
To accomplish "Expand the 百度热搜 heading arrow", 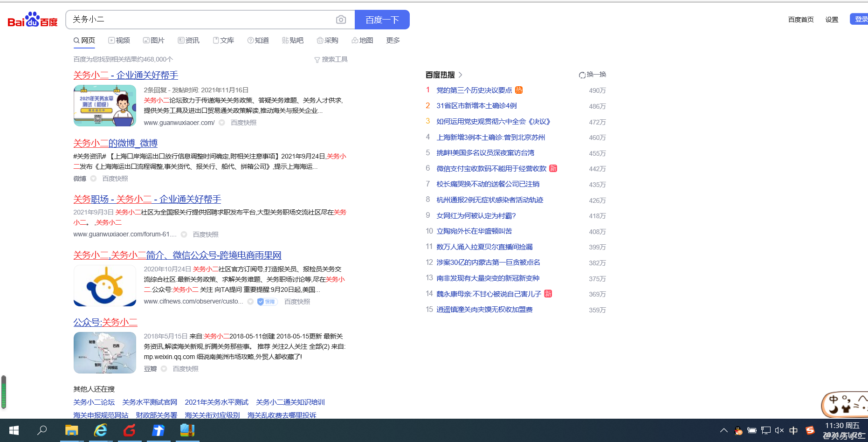I will click(461, 75).
